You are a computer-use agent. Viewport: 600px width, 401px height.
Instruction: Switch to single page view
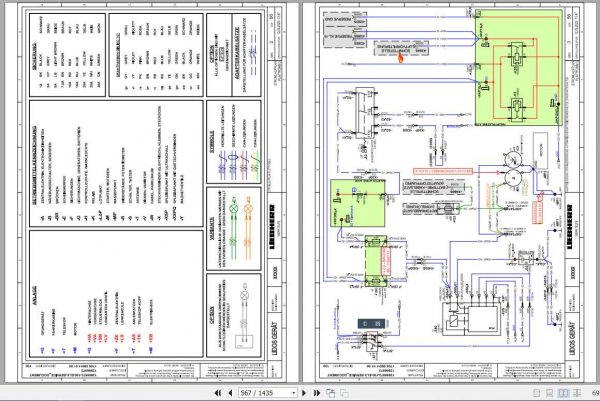(536, 393)
